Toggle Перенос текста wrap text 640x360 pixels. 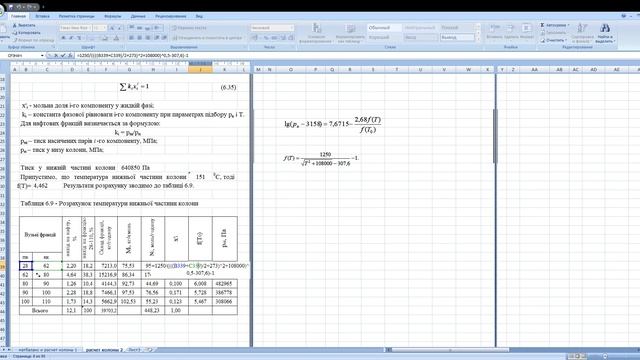coord(189,28)
